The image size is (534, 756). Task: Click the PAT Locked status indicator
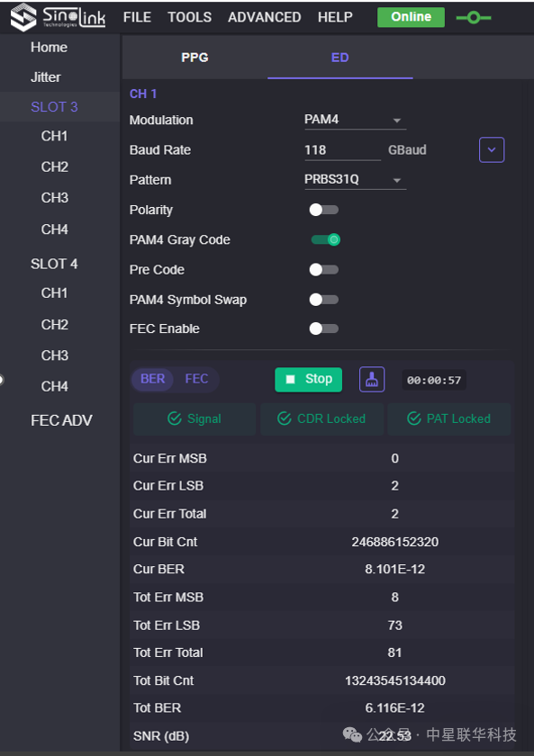[x=449, y=418]
